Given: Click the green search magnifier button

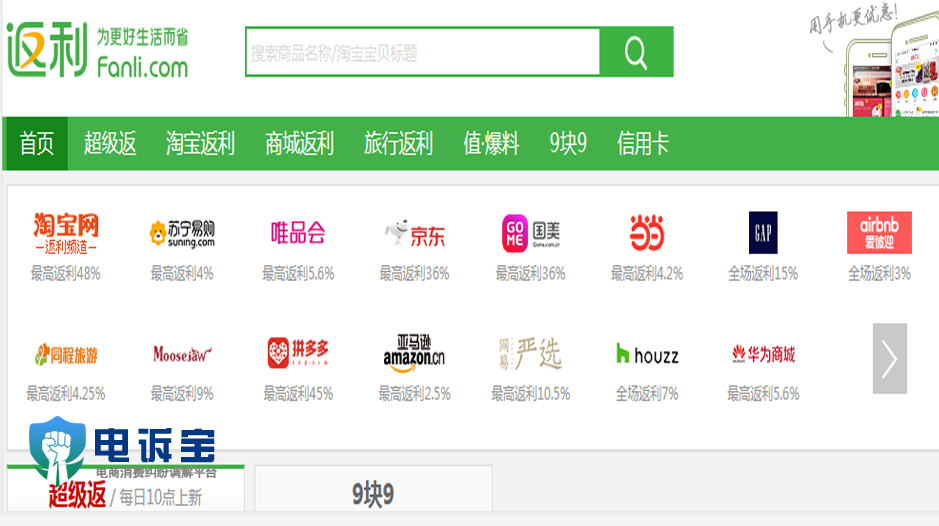Looking at the screenshot, I should pos(636,52).
